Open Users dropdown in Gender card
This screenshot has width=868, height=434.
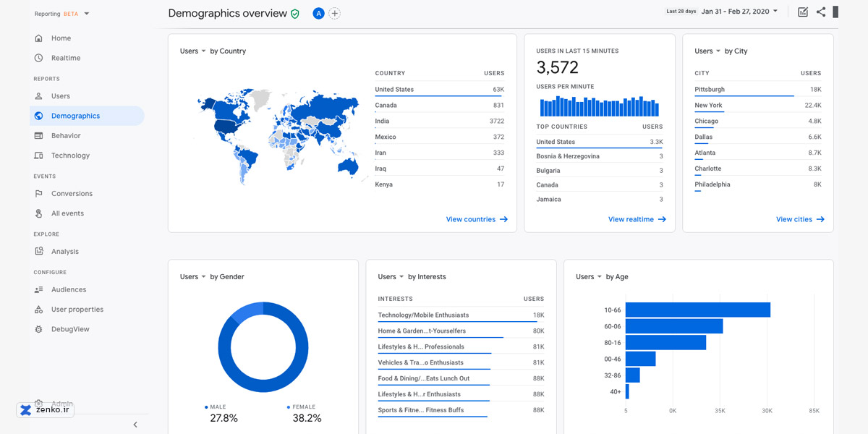(x=193, y=277)
